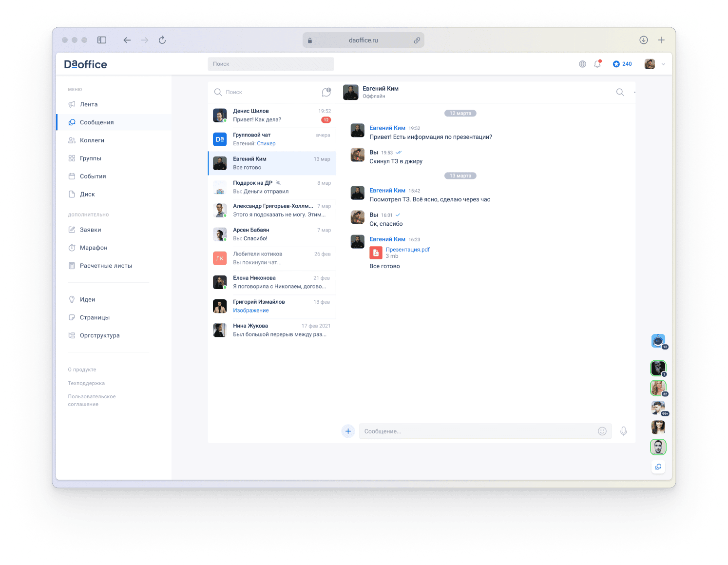The height and width of the screenshot is (565, 728).
Task: Open the bot assistant icon with 12 badge
Action: 658,341
